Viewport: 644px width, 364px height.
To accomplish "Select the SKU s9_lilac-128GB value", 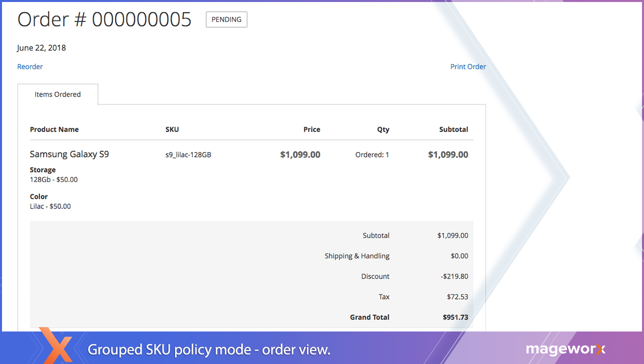I will click(x=188, y=154).
